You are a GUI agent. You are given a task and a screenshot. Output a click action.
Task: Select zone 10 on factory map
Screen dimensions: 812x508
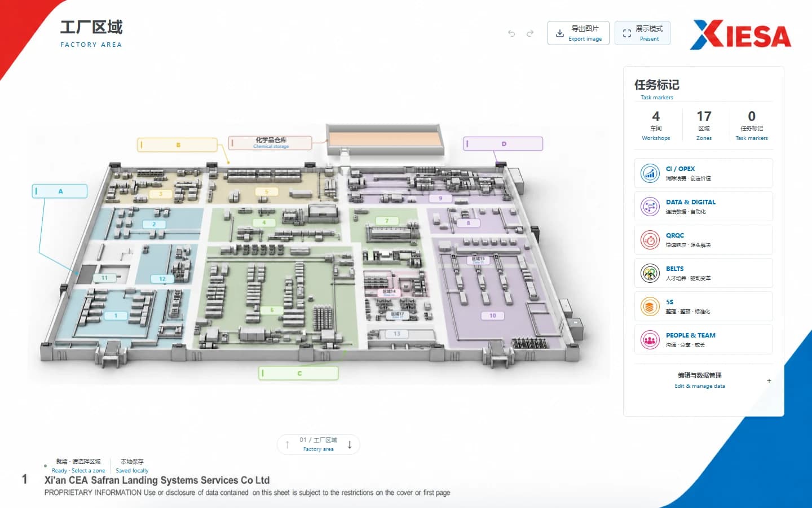pos(493,316)
